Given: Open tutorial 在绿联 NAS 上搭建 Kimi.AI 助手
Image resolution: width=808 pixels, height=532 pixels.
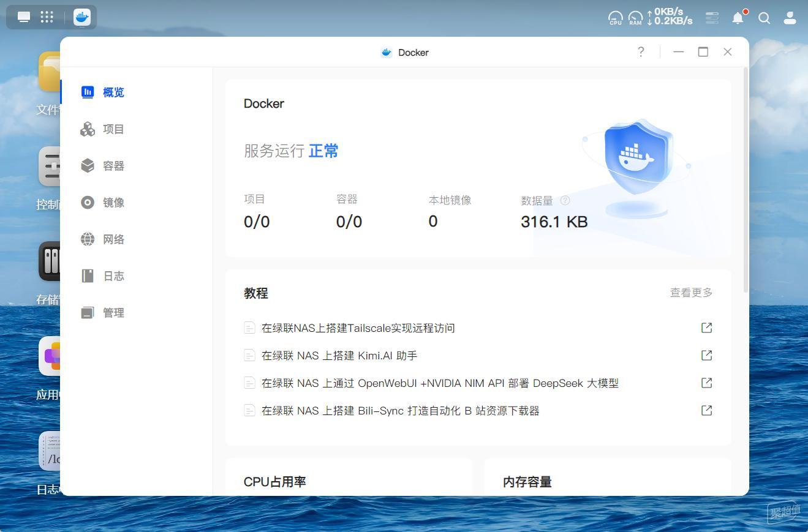Looking at the screenshot, I should point(339,356).
